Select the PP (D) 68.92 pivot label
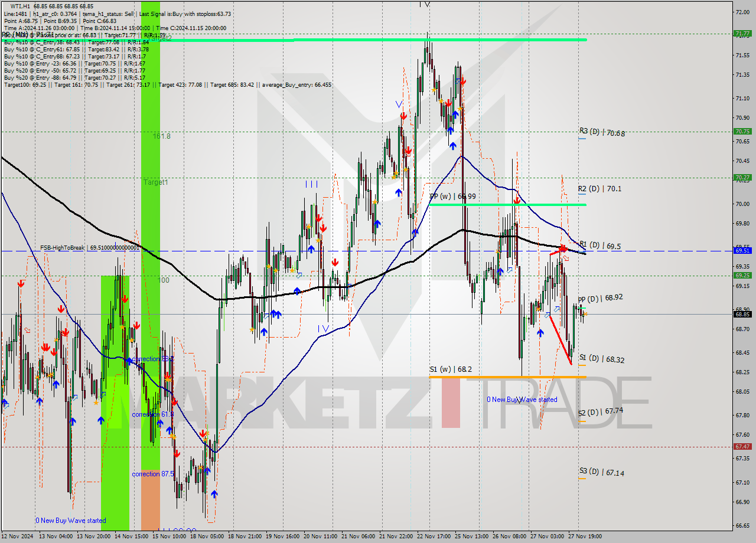This screenshot has height=543, width=756. [x=600, y=299]
